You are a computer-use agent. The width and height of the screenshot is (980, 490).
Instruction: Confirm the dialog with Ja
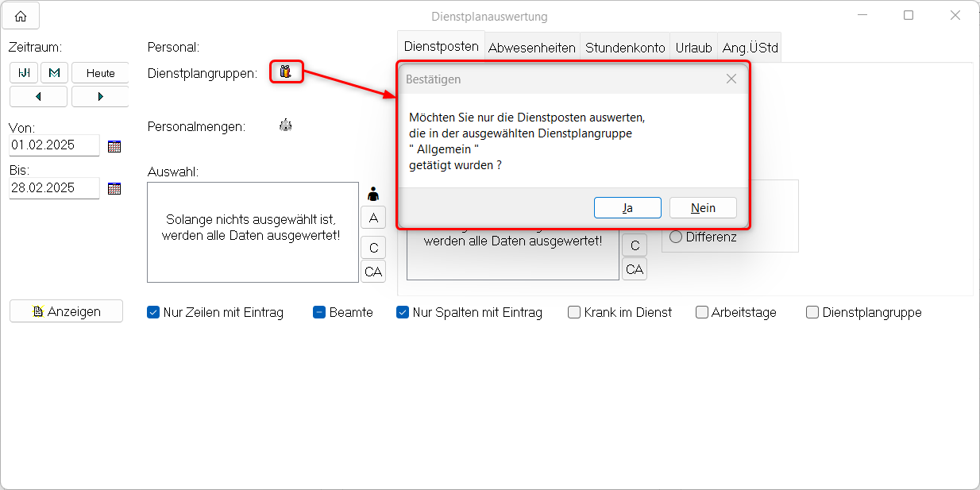point(627,208)
